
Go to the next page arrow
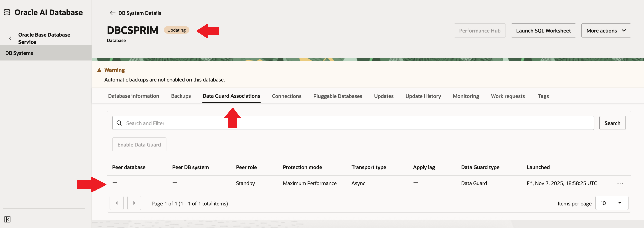click(134, 203)
